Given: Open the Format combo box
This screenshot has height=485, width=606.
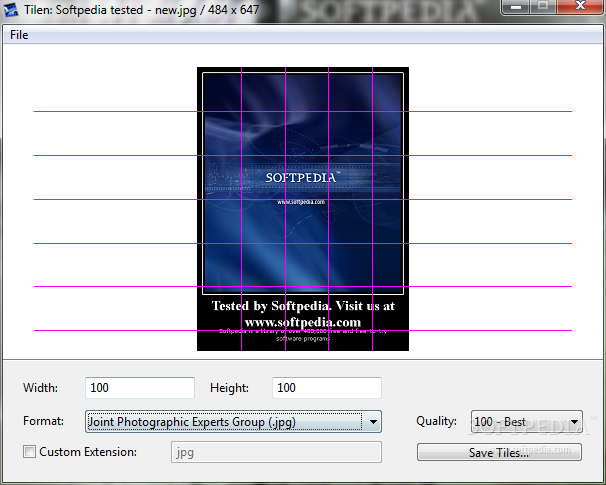Looking at the screenshot, I should [233, 421].
